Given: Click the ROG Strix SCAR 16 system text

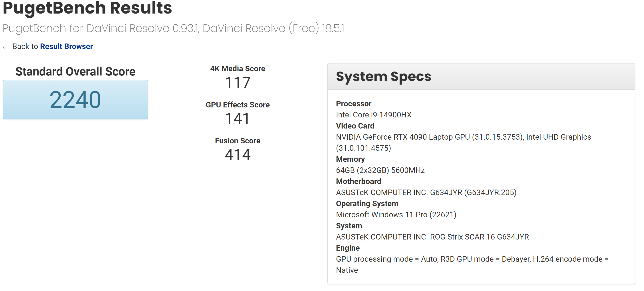Looking at the screenshot, I should [x=432, y=237].
